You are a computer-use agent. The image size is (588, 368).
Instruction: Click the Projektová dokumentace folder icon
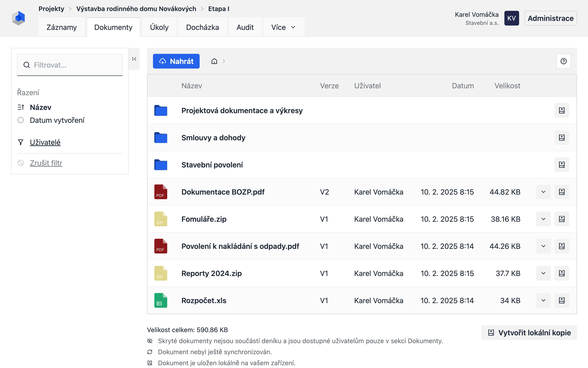tap(161, 110)
